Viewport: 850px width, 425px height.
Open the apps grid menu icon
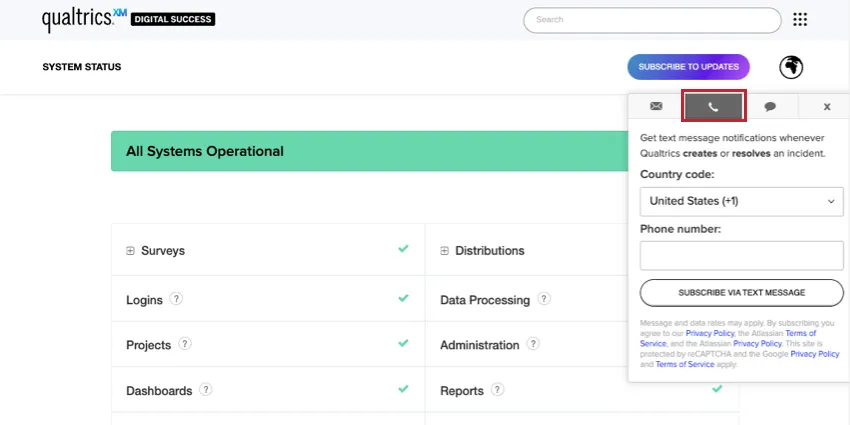800,19
